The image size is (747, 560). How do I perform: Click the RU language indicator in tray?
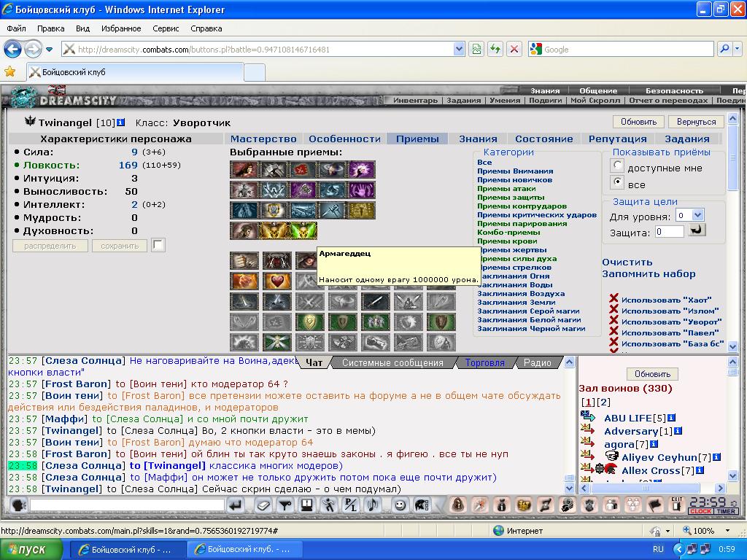(658, 549)
